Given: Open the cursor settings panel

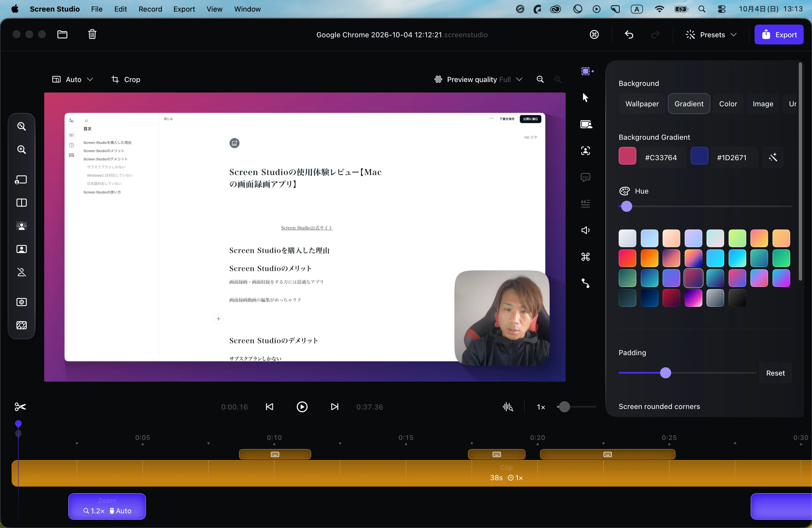Looking at the screenshot, I should (586, 97).
